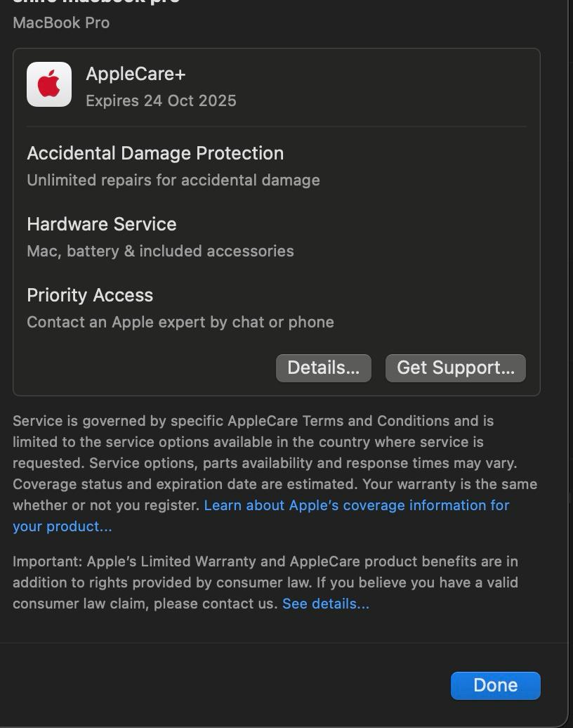
Task: Follow the 'See details…' link
Action: pyautogui.click(x=326, y=604)
